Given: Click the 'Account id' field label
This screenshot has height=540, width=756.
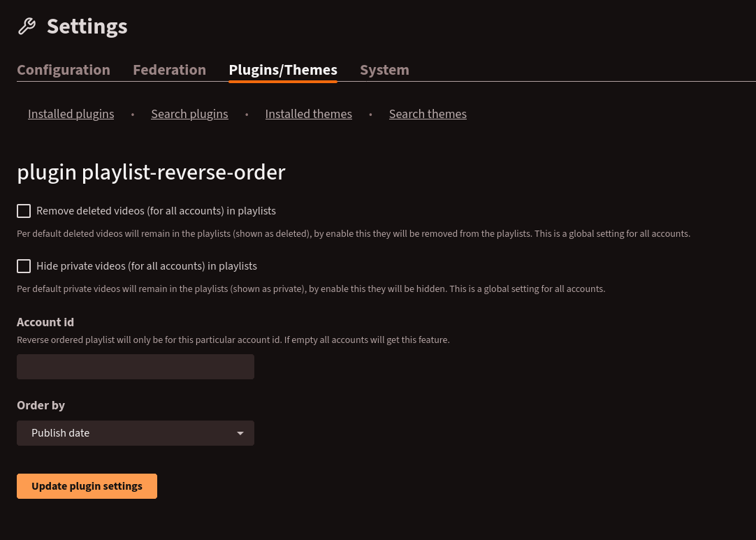Looking at the screenshot, I should tap(45, 322).
